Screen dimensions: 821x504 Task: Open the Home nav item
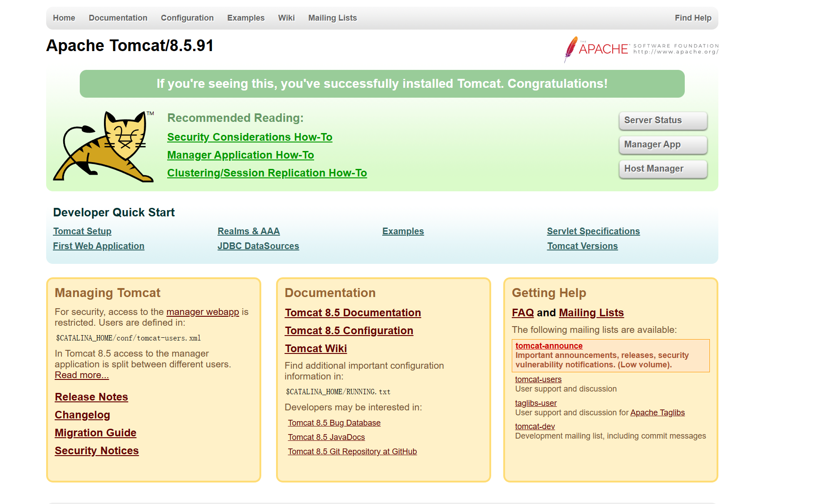click(64, 18)
